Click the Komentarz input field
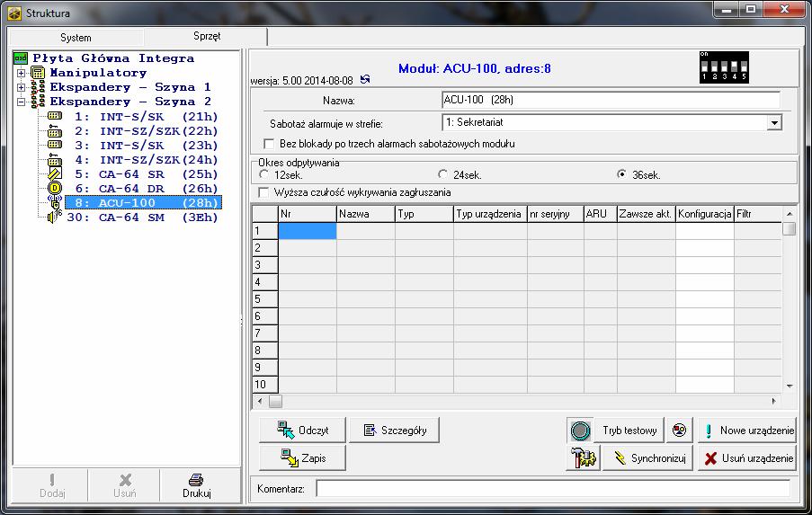The width and height of the screenshot is (812, 515). (553, 488)
